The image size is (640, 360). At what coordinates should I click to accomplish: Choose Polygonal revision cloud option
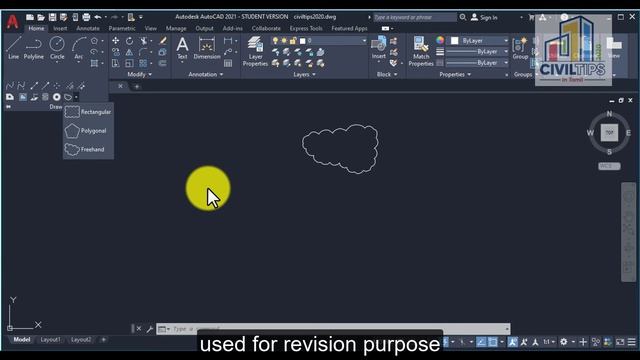click(x=88, y=131)
